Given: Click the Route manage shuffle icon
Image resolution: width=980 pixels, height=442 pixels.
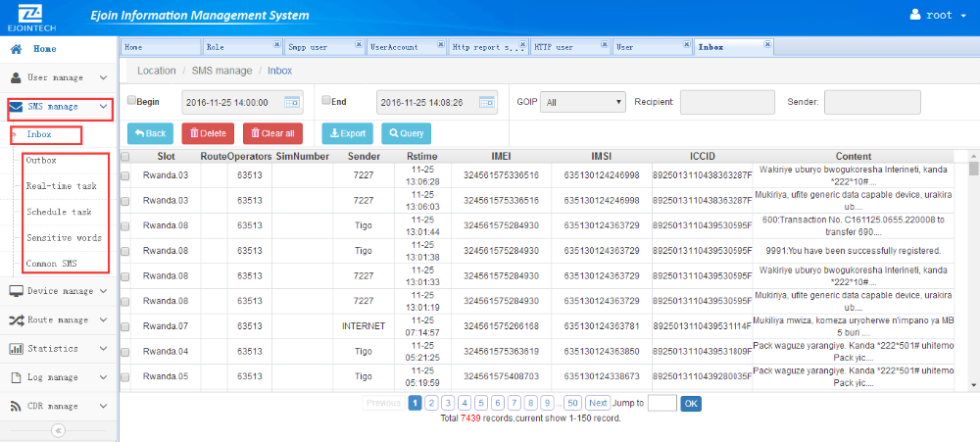Looking at the screenshot, I should coord(17,320).
